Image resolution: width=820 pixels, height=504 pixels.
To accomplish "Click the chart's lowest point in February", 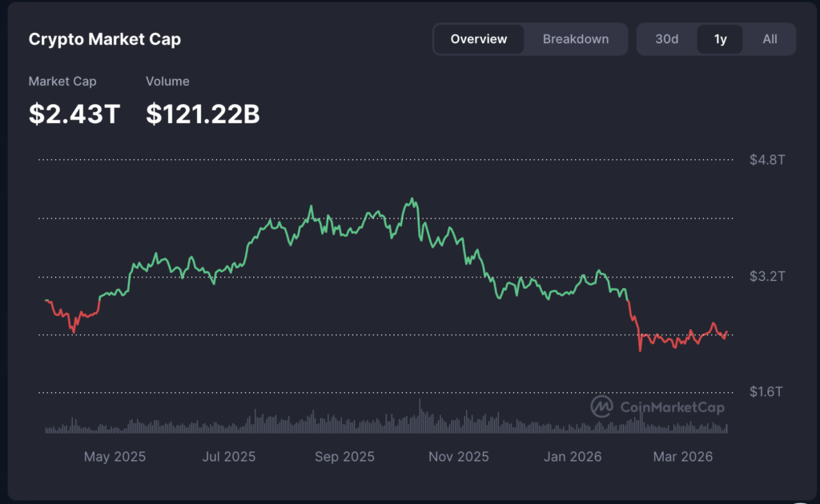I will [x=641, y=350].
